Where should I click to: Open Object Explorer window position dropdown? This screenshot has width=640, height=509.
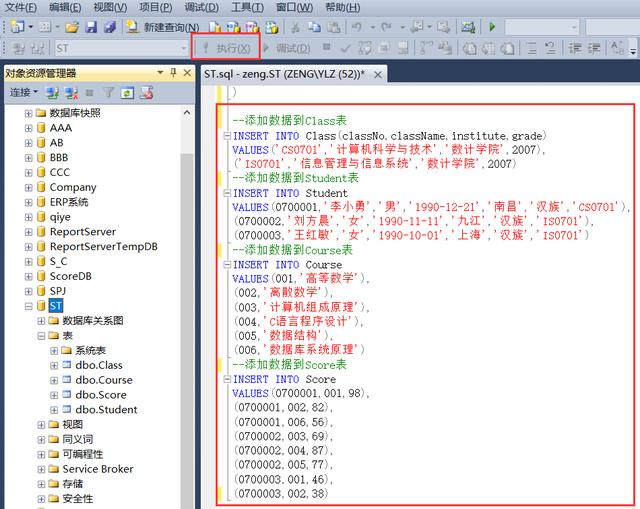(x=160, y=73)
